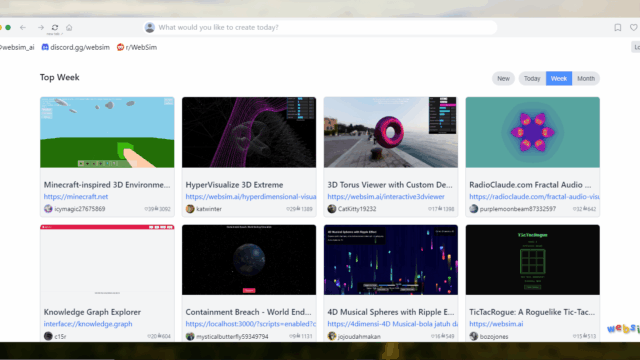
Task: Click the '3D Torus Viewer with Custom De...' title
Action: click(390, 185)
